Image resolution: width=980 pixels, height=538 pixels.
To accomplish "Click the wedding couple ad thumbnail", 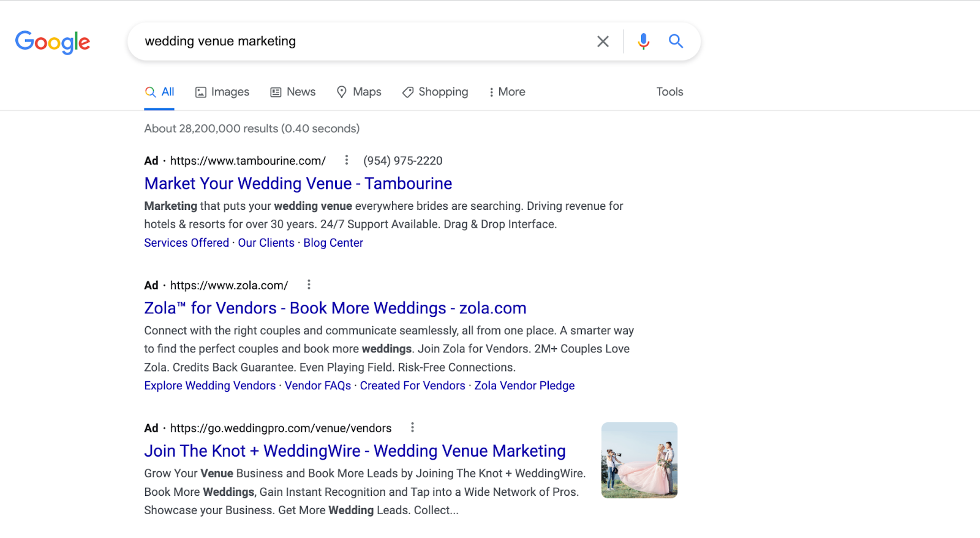I will click(x=639, y=460).
